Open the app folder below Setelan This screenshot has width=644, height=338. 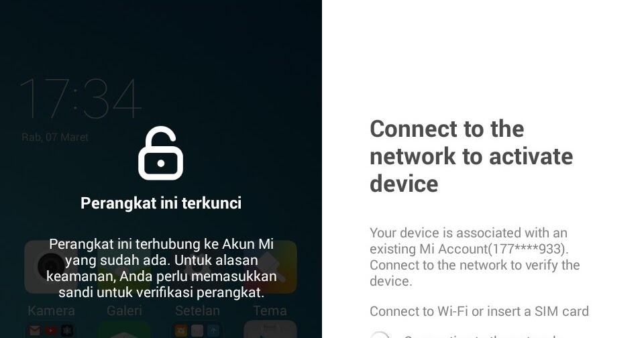197,330
